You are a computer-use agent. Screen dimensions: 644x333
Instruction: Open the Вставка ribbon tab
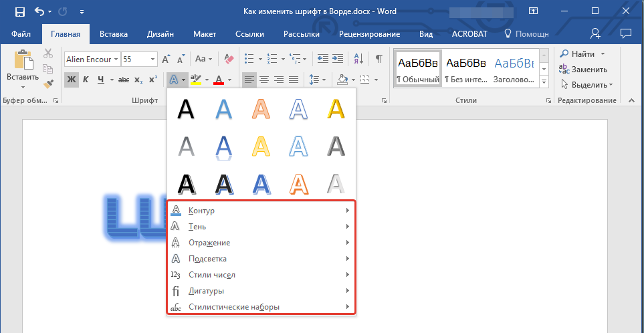click(x=114, y=33)
